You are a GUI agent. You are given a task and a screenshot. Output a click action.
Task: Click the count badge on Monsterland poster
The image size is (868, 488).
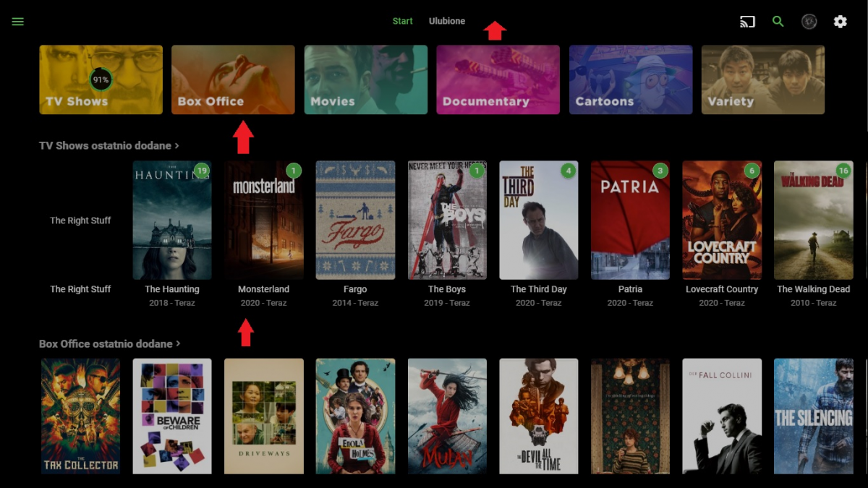tap(294, 171)
